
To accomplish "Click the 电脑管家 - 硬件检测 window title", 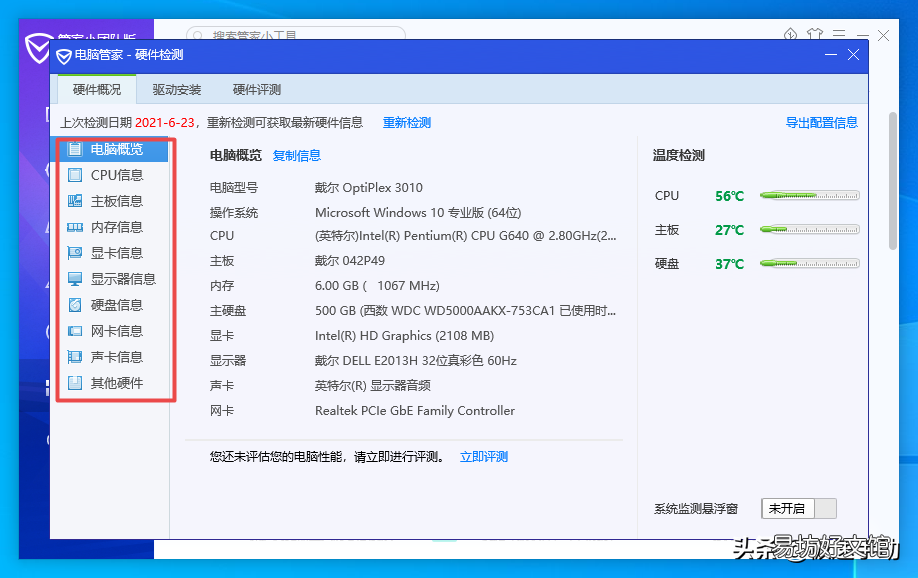I will [x=129, y=55].
